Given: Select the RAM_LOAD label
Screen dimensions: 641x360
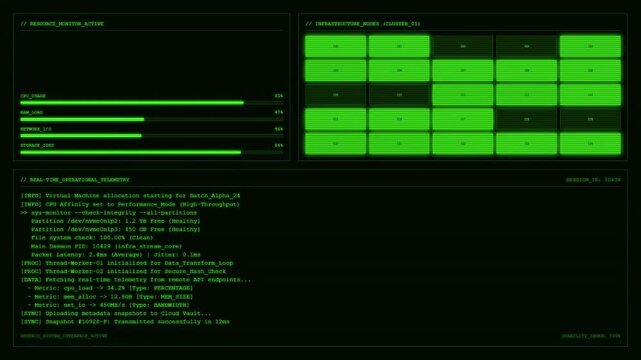Looking at the screenshot, I should (x=31, y=112).
